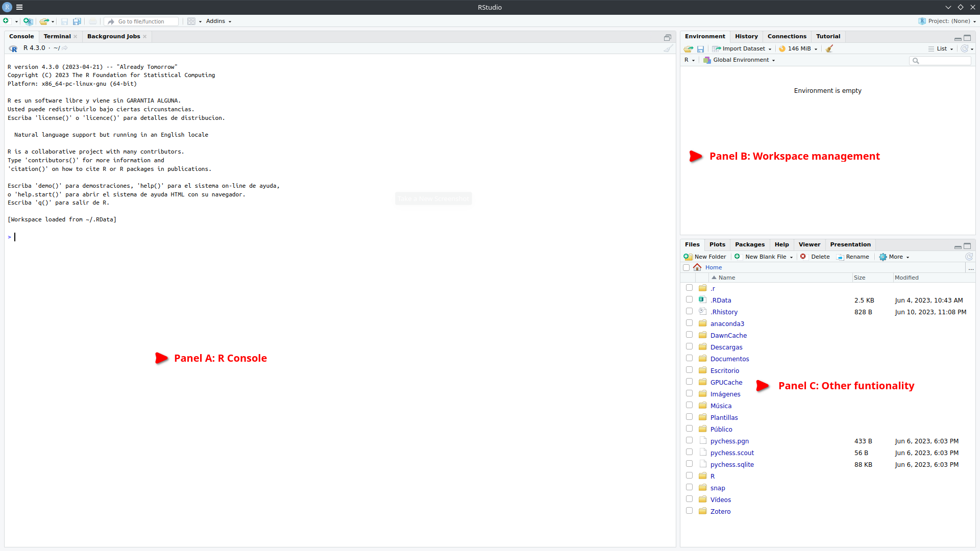
Task: Clear environment objects with the broom icon
Action: point(829,48)
